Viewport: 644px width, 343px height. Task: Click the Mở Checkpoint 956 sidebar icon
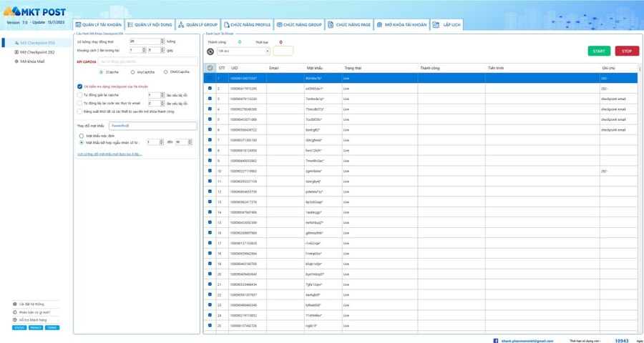coord(16,43)
